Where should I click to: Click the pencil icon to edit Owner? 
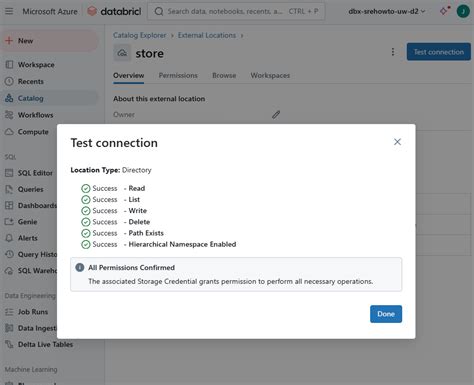[x=276, y=115]
